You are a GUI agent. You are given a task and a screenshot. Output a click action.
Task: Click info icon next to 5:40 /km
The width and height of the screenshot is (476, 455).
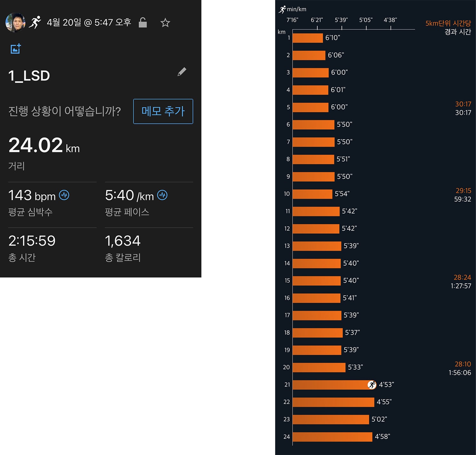162,195
